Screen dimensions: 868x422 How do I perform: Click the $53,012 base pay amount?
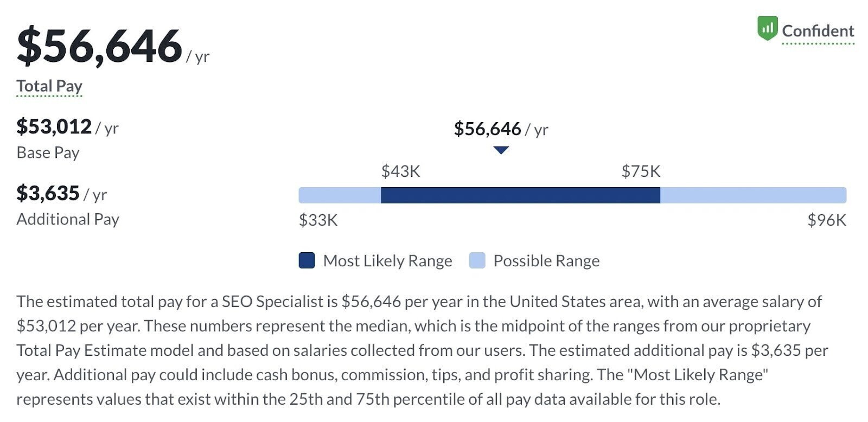click(54, 127)
